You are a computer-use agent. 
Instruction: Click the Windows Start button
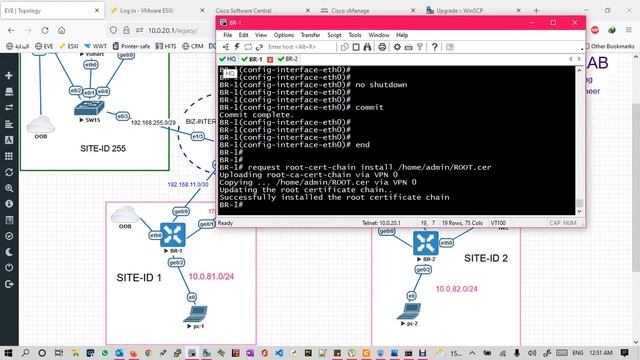[x=8, y=353]
